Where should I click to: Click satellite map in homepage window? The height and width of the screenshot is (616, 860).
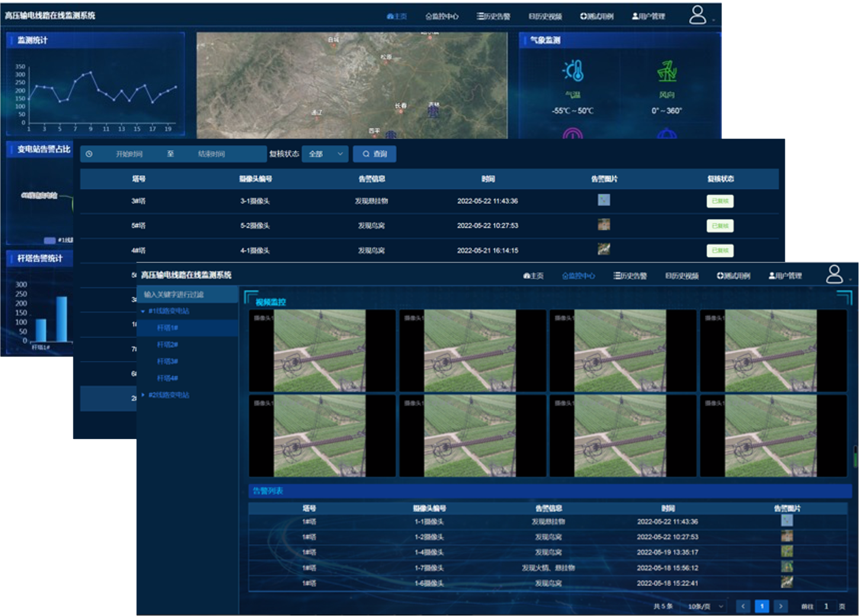pos(352,85)
